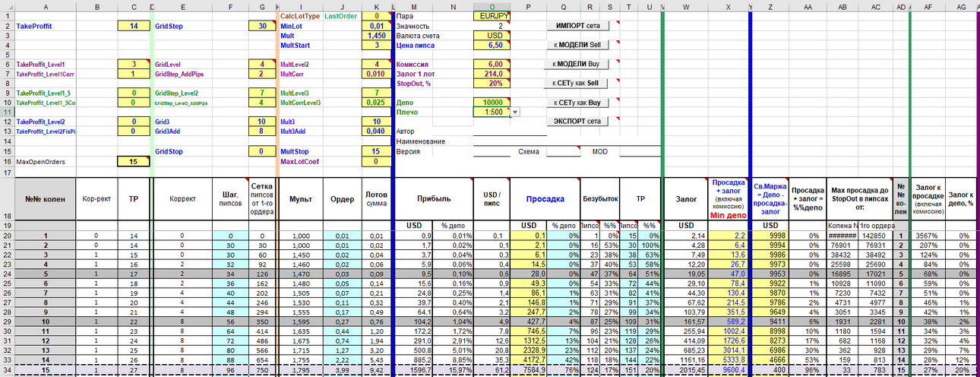Open the Плечо 1:500 dropdown arrow
The height and width of the screenshot is (377, 980).
[x=515, y=112]
